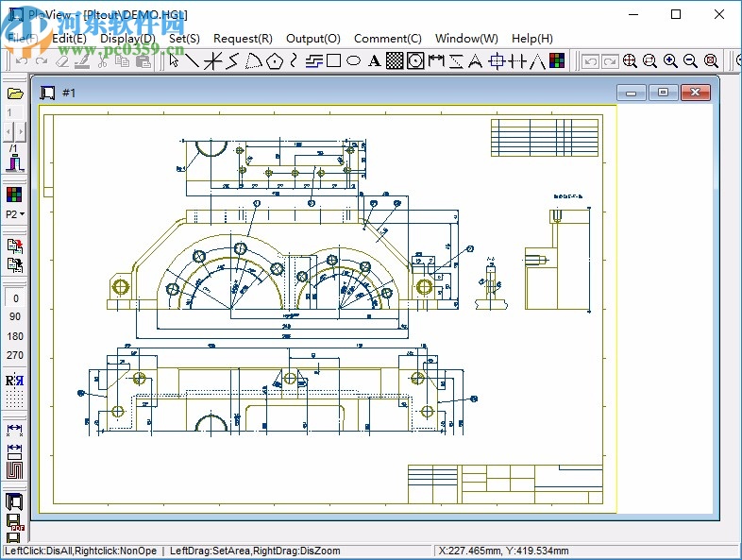
Task: Set rotation to 180 degrees
Action: click(x=15, y=336)
